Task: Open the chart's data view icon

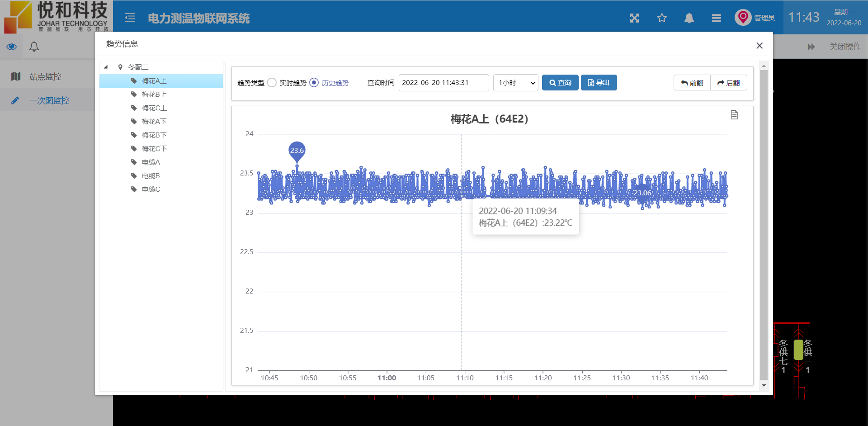Action: [x=734, y=115]
